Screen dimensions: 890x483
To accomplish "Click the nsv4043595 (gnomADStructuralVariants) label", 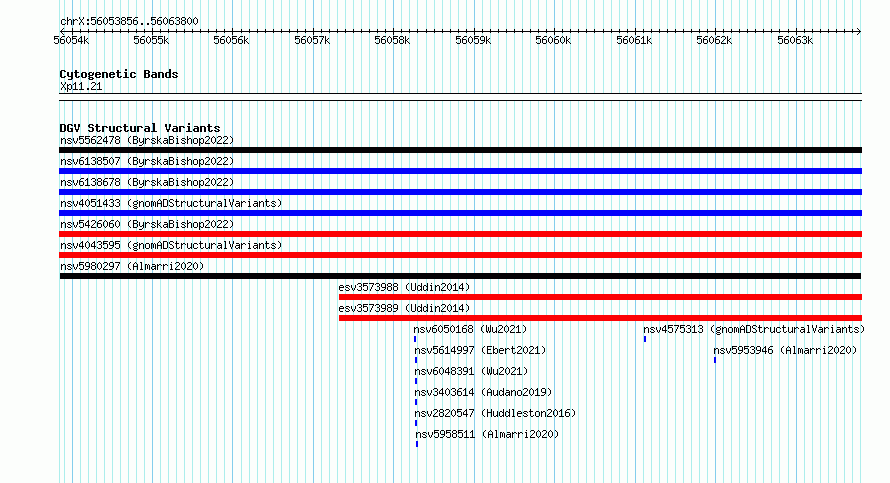I will pyautogui.click(x=171, y=246).
